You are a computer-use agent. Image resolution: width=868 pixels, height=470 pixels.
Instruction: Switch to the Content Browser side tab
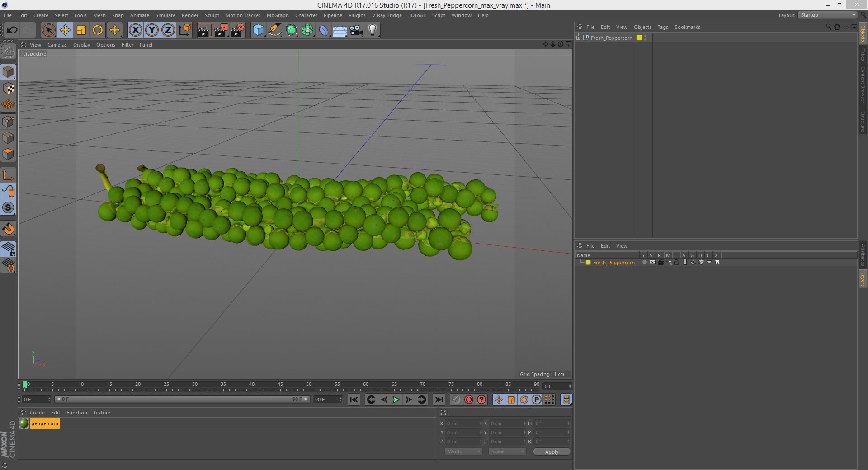(x=863, y=85)
